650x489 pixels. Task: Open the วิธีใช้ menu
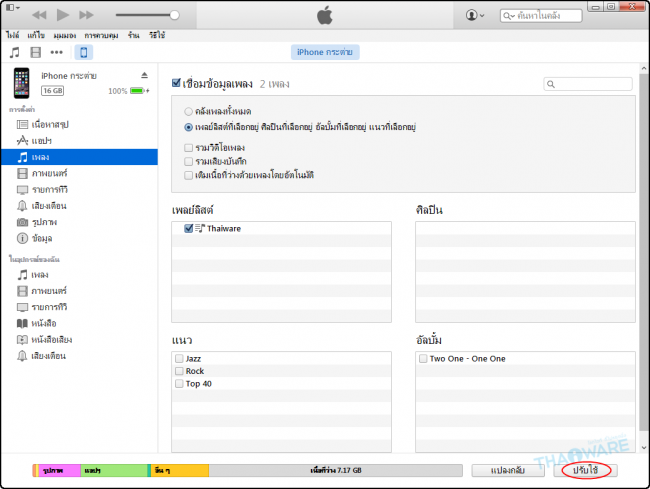[157, 35]
